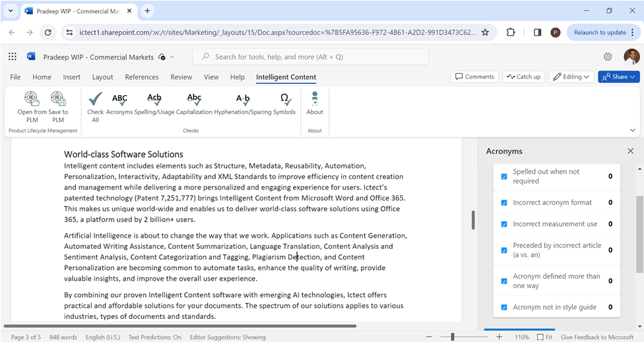Run the Hyphenation/Spacing check
The width and height of the screenshot is (644, 342).
coord(243,104)
